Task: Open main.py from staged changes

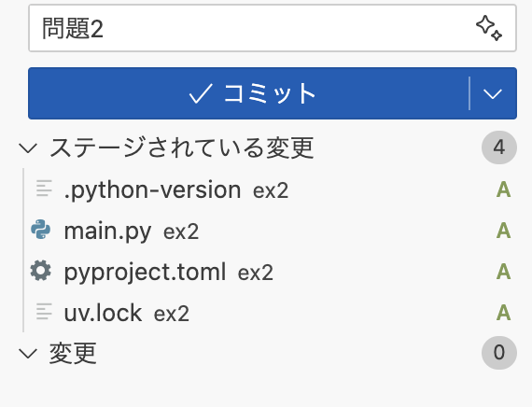Action: (267, 231)
